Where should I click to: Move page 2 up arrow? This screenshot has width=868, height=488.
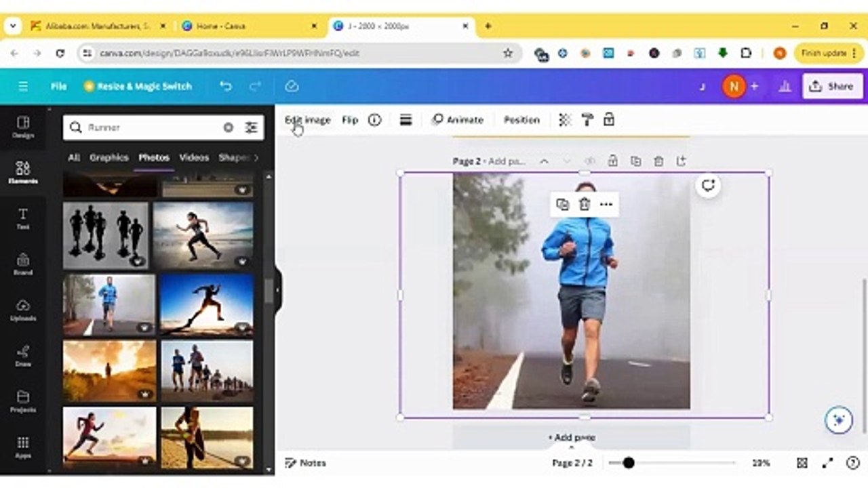point(544,161)
